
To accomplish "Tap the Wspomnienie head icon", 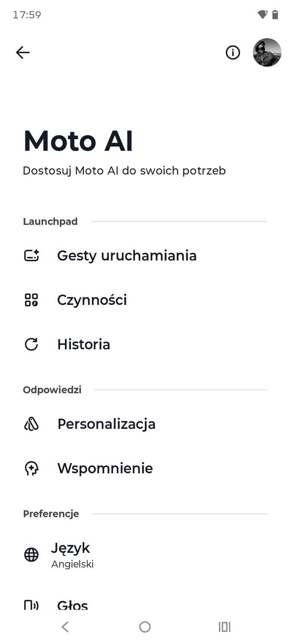I will (31, 468).
